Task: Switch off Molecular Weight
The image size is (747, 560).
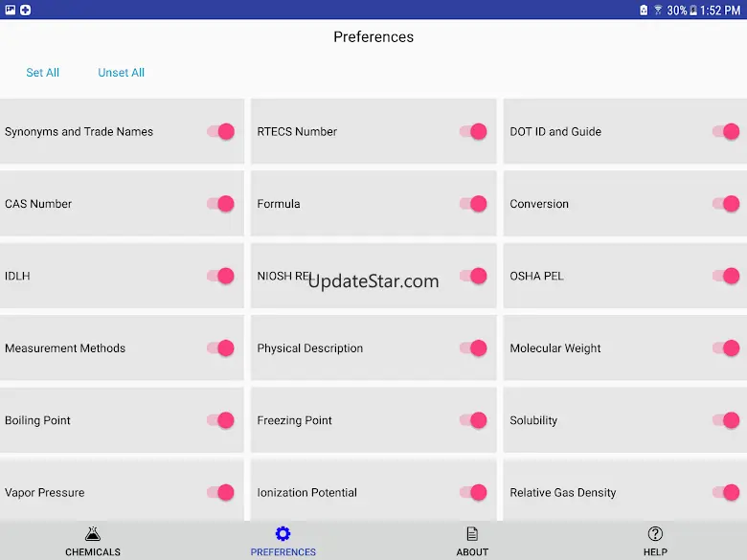Action: pos(726,348)
